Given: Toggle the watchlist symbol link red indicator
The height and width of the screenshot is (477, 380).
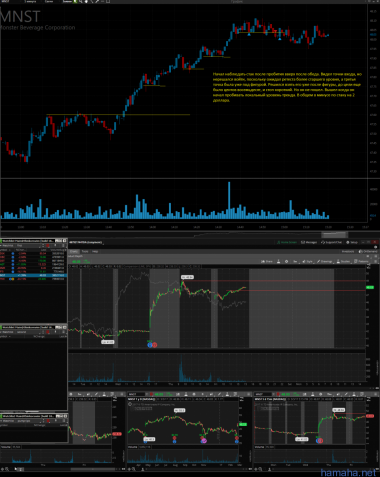Looking at the screenshot, I should click(x=48, y=245).
